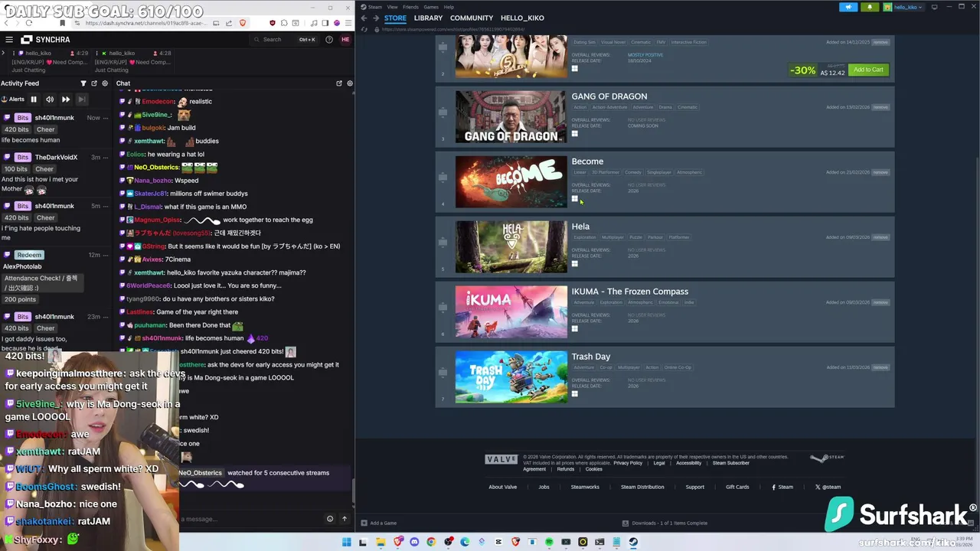Viewport: 980px width, 551px height.
Task: Open Privacy Policy footer link
Action: point(628,463)
